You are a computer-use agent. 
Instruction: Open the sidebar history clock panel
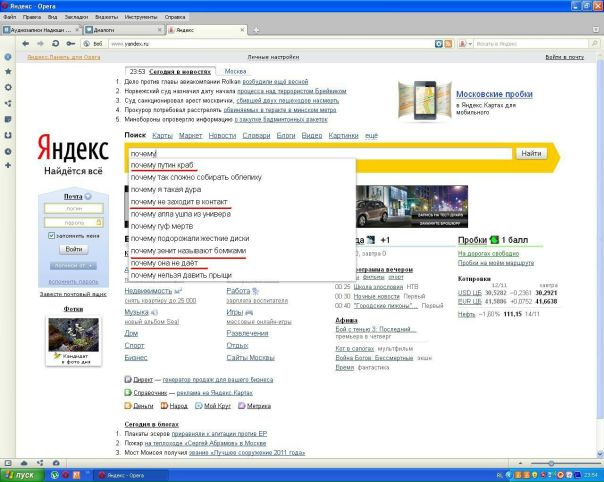pos(8,151)
